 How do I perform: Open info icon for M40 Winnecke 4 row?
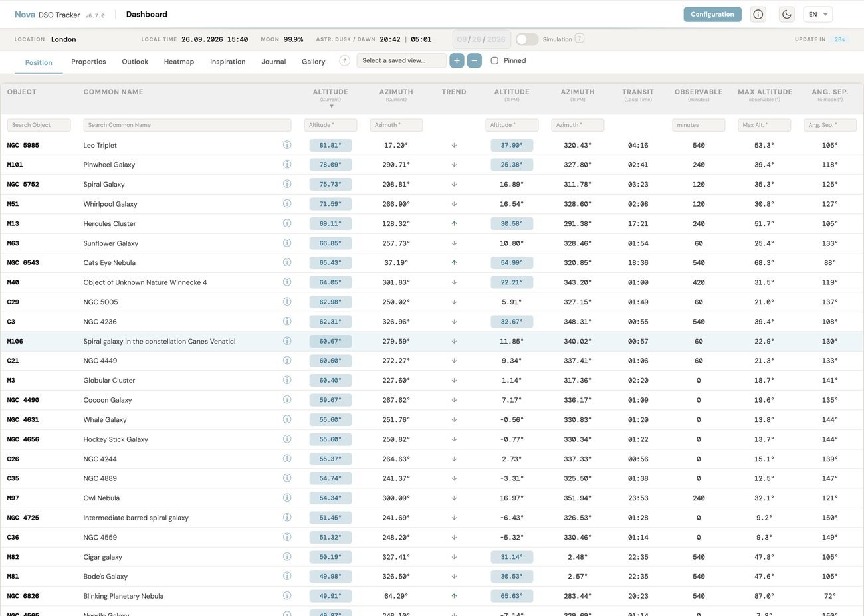[287, 282]
